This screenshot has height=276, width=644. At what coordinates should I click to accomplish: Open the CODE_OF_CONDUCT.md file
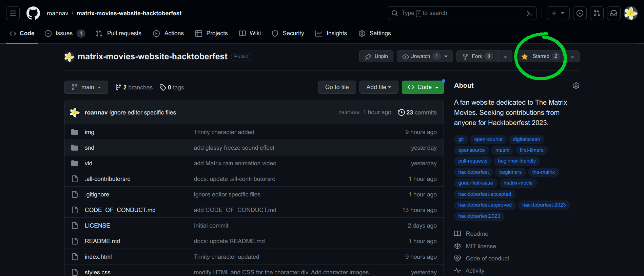coord(120,210)
